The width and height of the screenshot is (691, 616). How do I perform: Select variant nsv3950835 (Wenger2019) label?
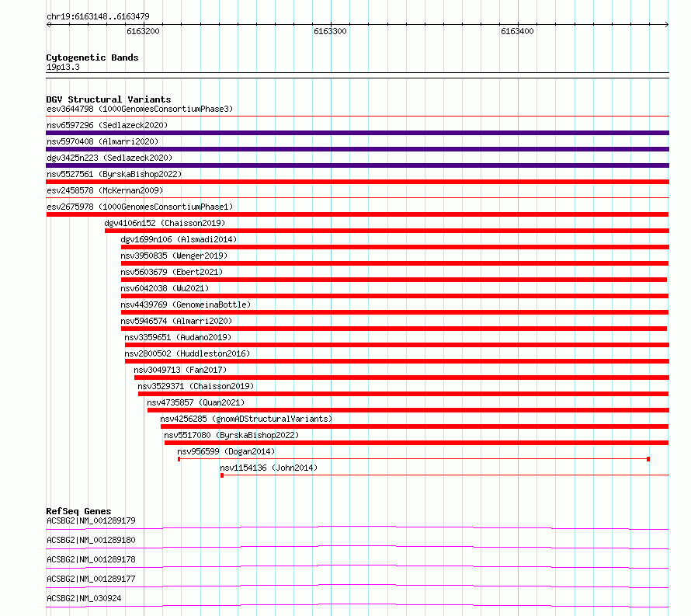click(x=174, y=256)
